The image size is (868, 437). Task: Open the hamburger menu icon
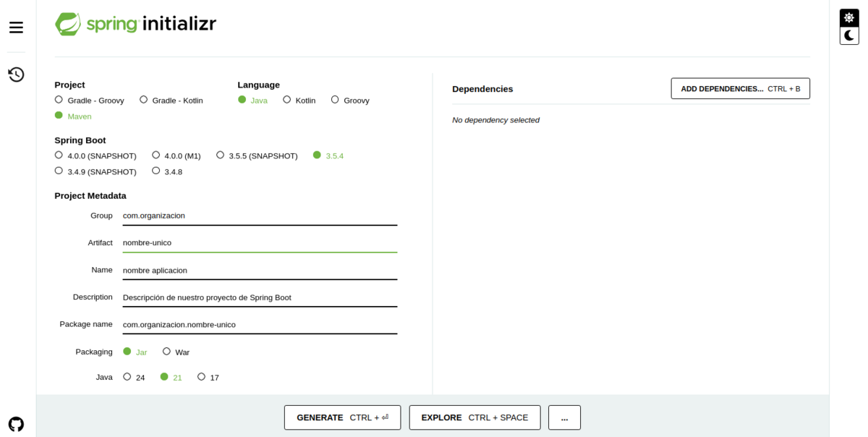(x=16, y=27)
